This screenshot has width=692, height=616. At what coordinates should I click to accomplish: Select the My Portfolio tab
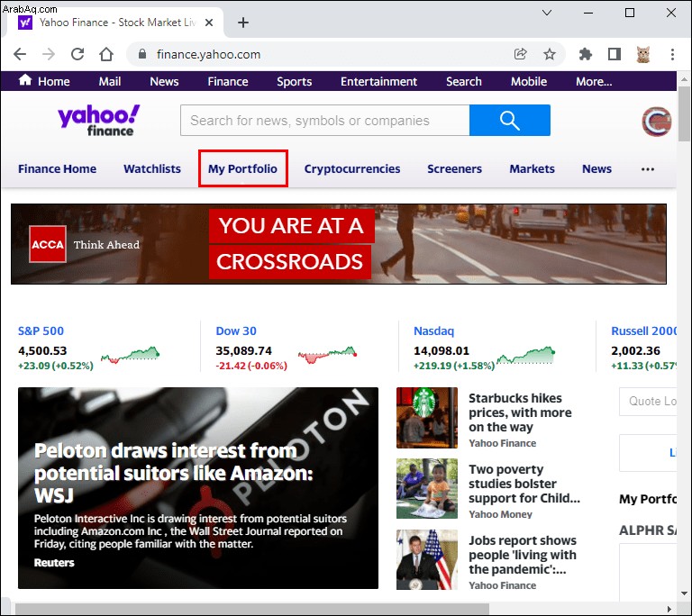pos(242,169)
